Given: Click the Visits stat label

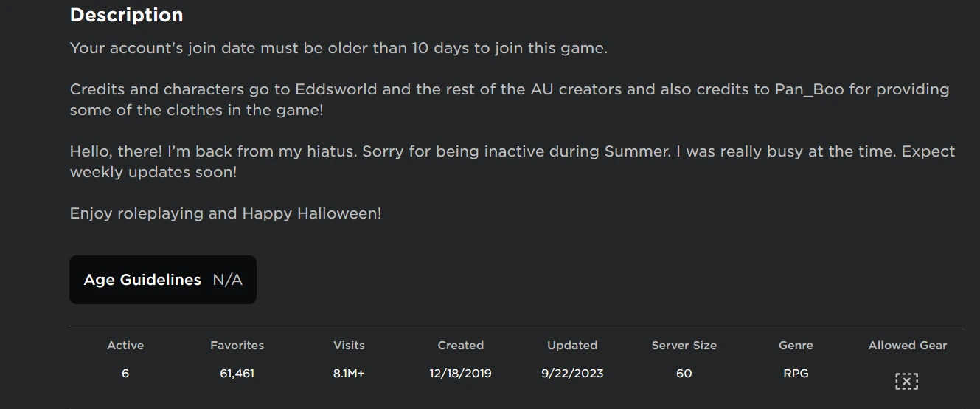Looking at the screenshot, I should (349, 345).
